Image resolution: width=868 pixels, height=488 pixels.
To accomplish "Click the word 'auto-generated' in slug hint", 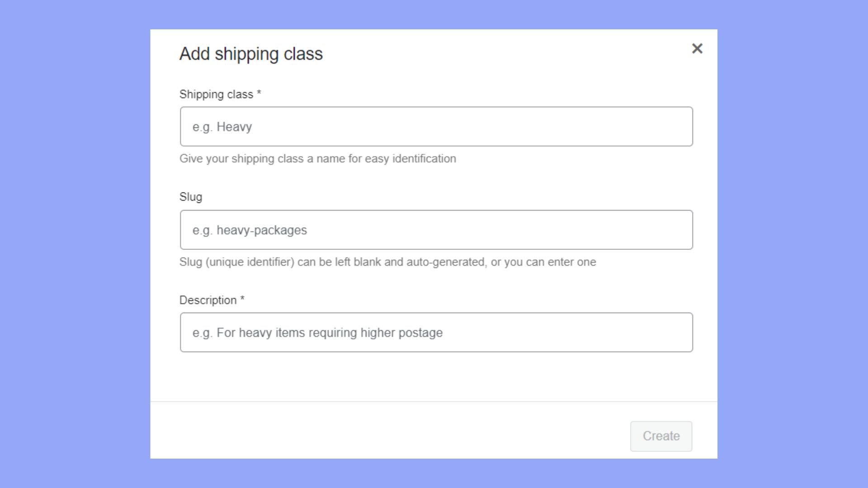I will click(446, 262).
